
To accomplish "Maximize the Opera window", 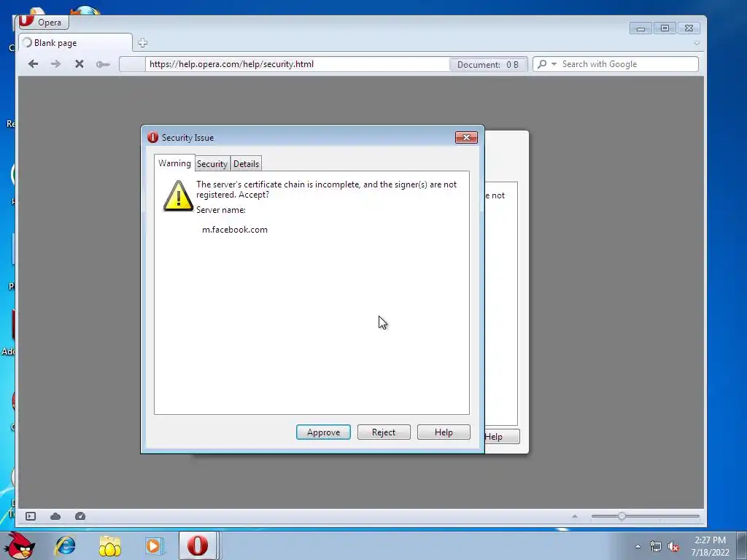I will (x=665, y=28).
